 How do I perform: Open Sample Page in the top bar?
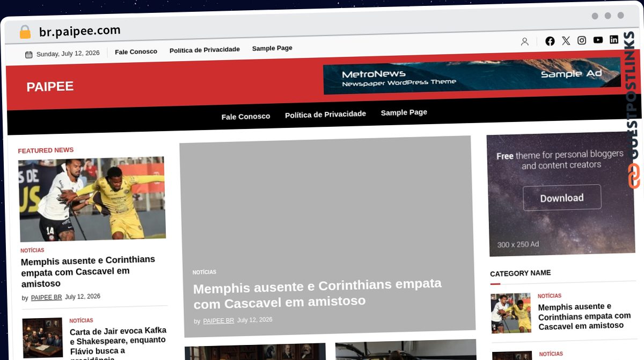[x=272, y=48]
